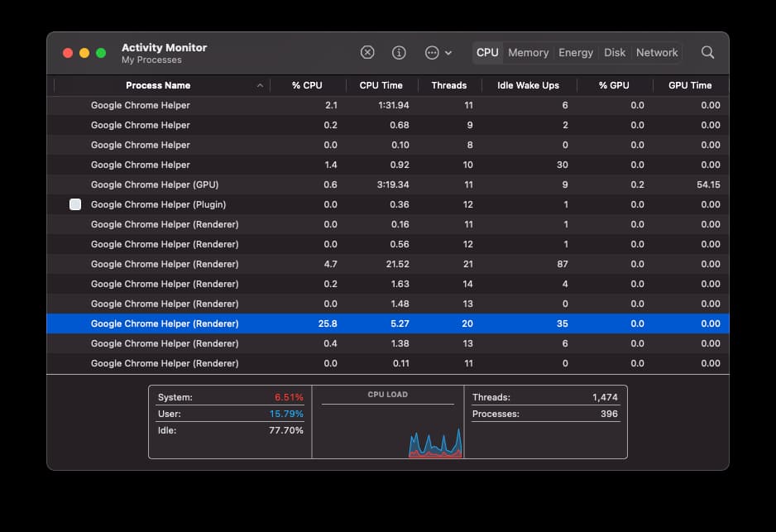The image size is (776, 532).
Task: Select Google Chrome Helper (GPU) row
Action: [387, 185]
